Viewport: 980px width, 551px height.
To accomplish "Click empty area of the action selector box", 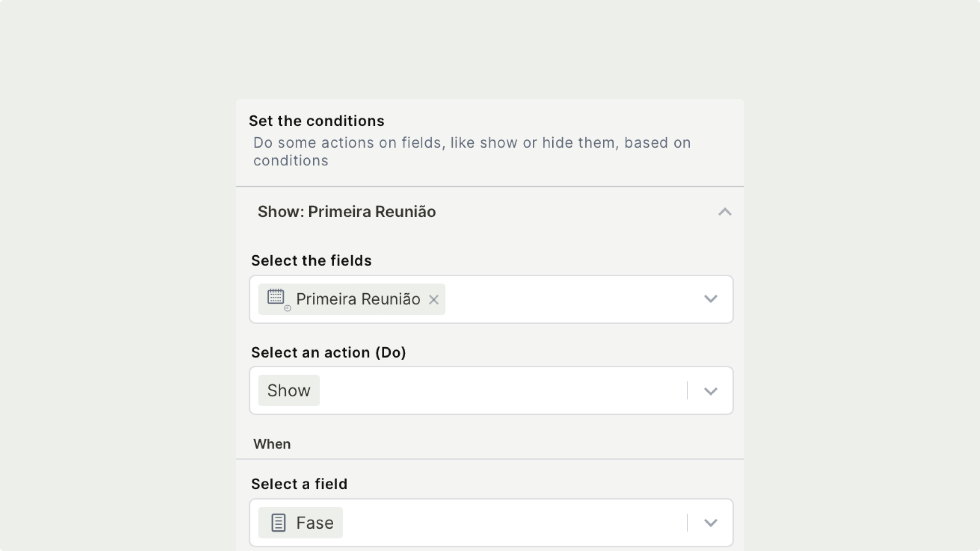I will [x=497, y=390].
